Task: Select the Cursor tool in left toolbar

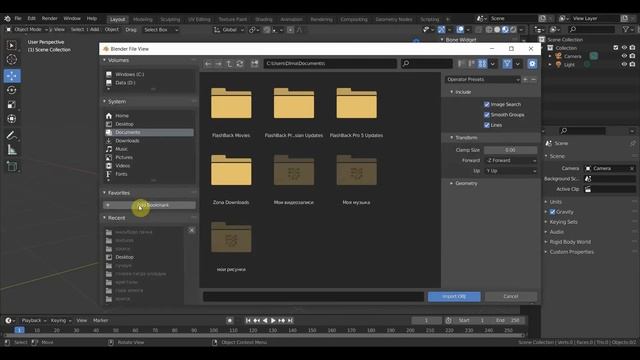Action: [11, 60]
